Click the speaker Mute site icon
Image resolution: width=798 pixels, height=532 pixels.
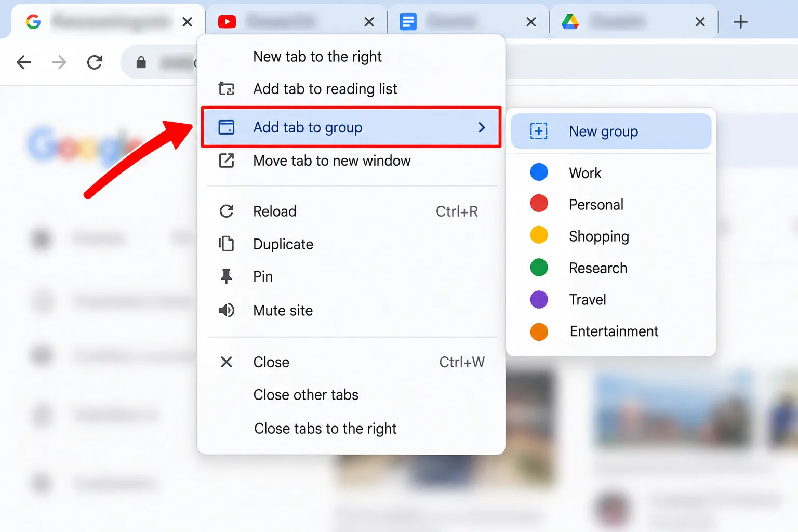[227, 311]
